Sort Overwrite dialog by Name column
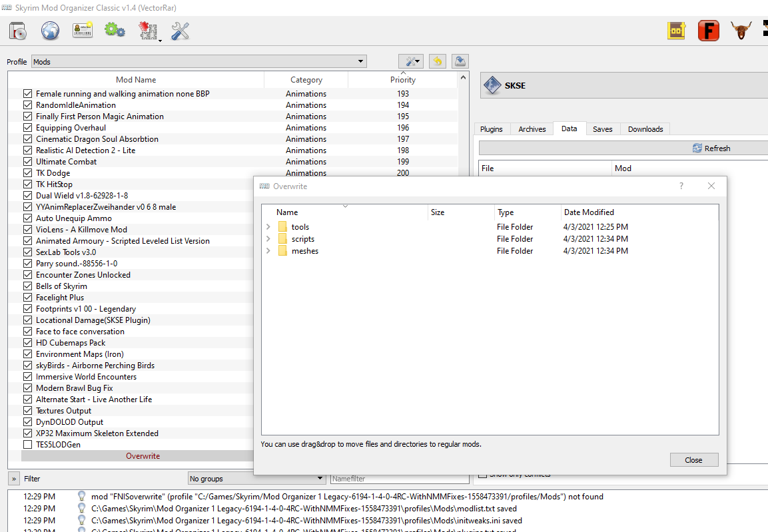The height and width of the screenshot is (532, 768). [345, 212]
